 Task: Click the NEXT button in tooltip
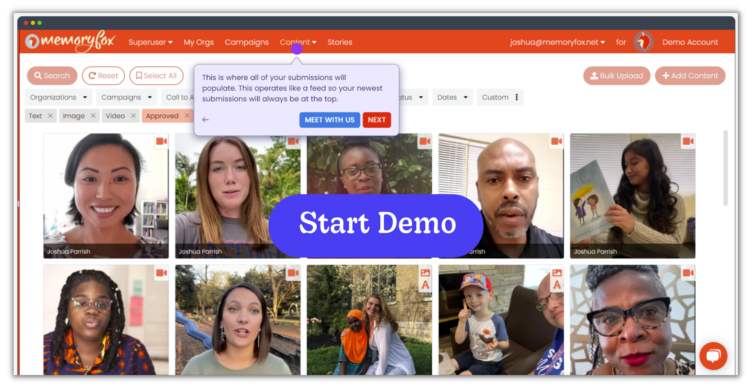tap(376, 120)
